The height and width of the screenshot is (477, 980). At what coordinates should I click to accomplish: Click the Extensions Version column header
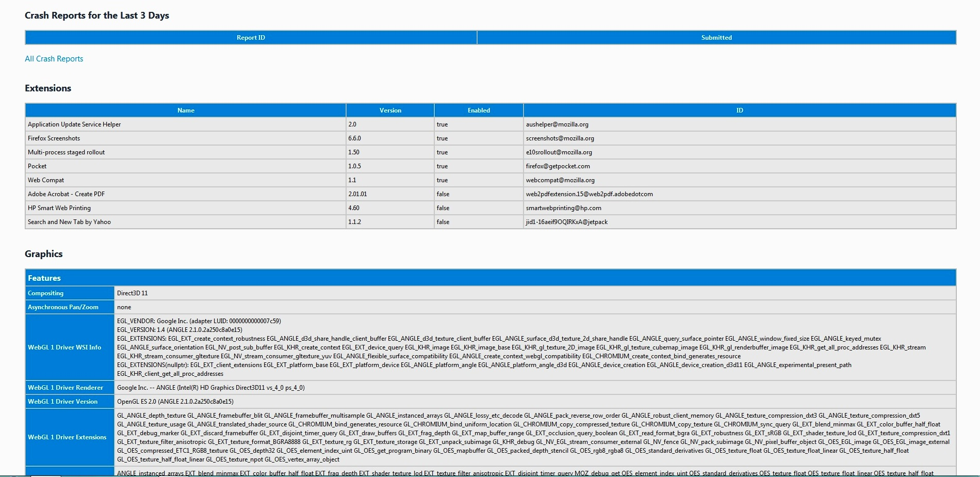390,110
